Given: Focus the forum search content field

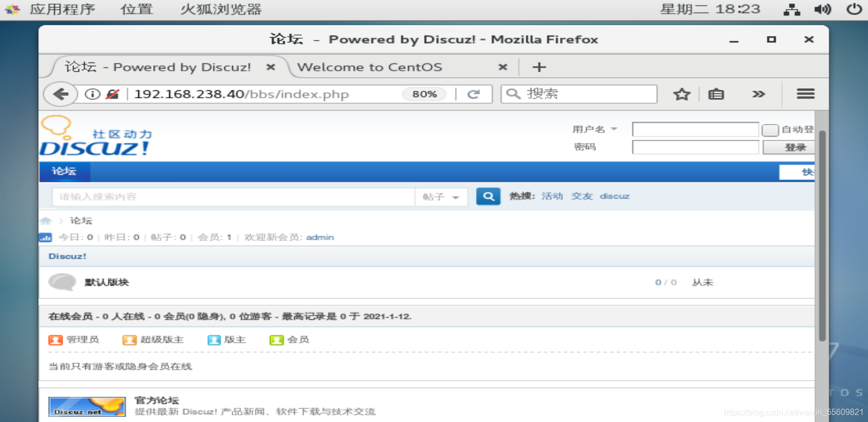Looking at the screenshot, I should click(x=233, y=197).
